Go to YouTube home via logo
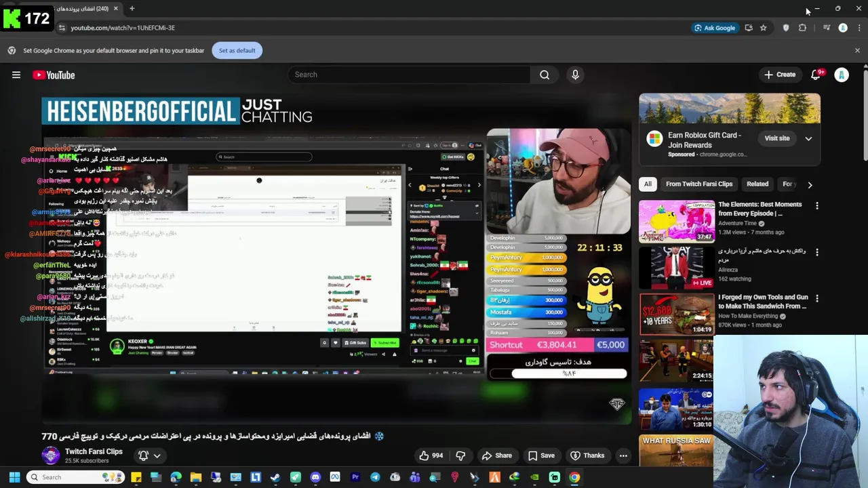The height and width of the screenshot is (488, 868). 54,75
